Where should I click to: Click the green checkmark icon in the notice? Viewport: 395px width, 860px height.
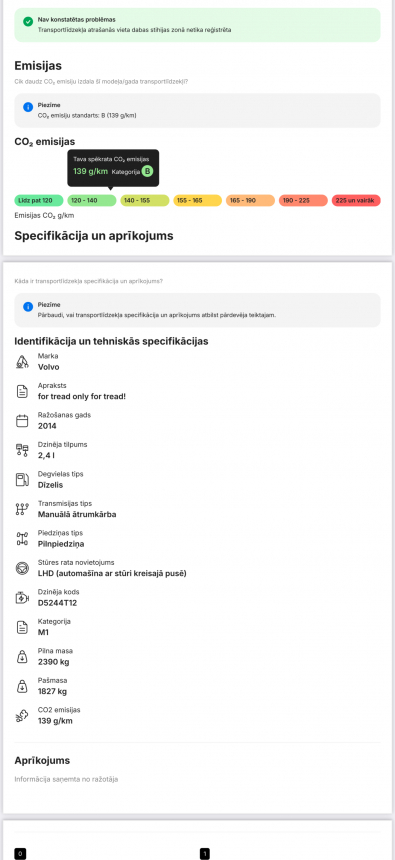pos(28,21)
